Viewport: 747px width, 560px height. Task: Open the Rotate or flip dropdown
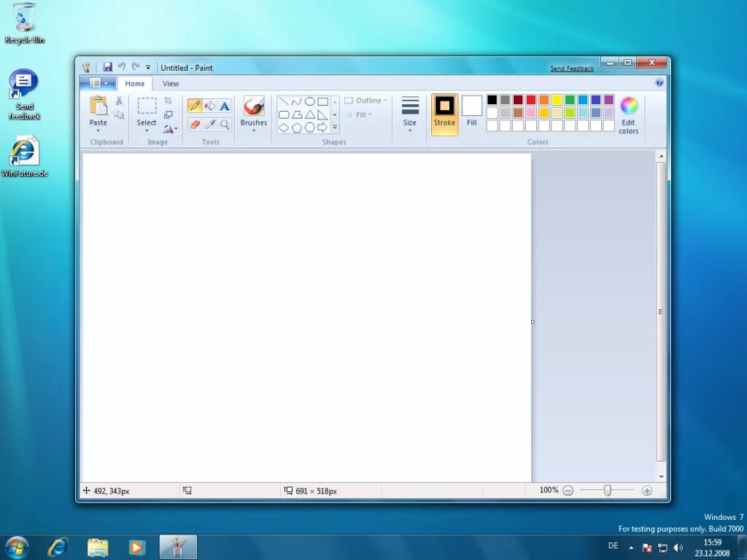click(170, 128)
